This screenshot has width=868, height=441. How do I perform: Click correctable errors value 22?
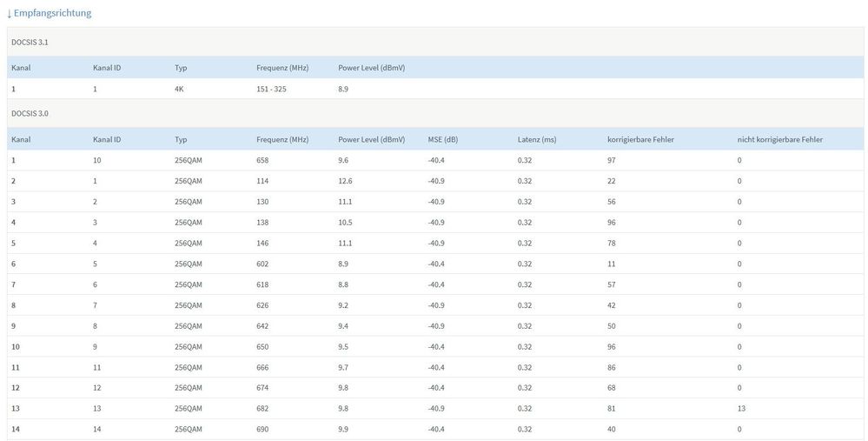612,181
